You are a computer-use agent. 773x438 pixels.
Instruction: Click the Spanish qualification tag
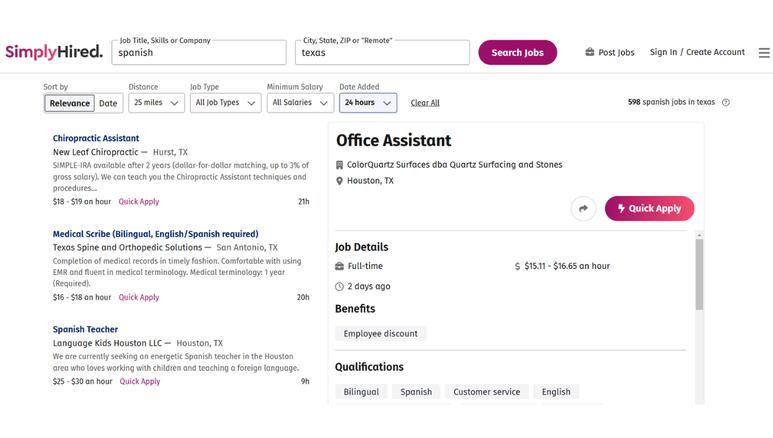tap(416, 392)
